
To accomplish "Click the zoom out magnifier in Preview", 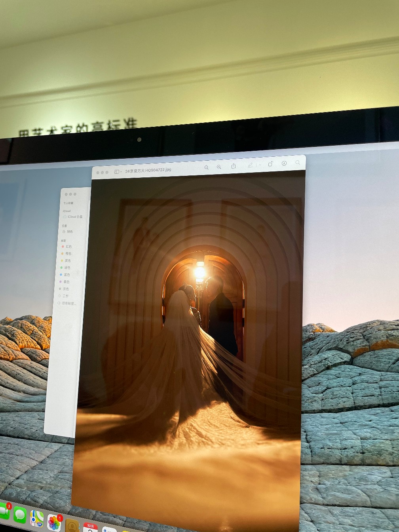I will [x=206, y=167].
